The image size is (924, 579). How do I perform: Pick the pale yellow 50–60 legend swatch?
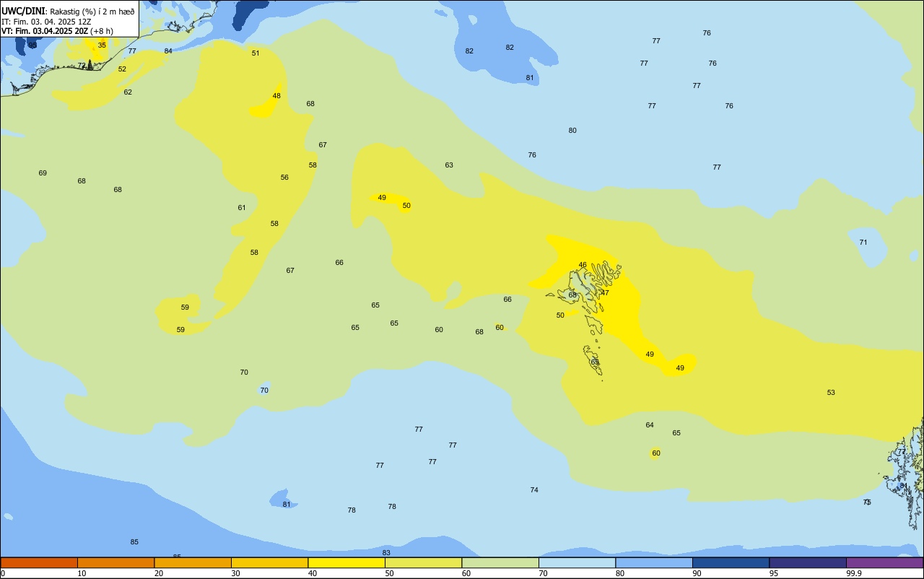pos(423,562)
